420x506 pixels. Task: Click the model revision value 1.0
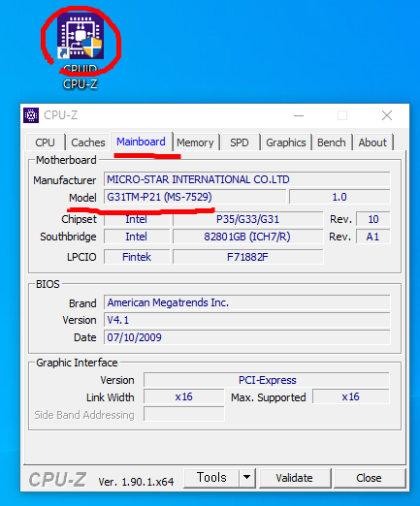339,197
